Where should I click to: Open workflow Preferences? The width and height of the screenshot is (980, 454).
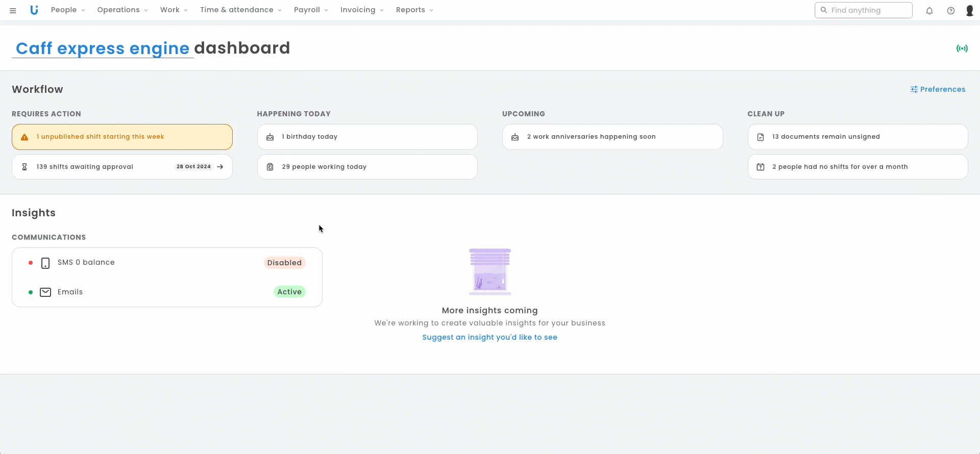point(938,89)
